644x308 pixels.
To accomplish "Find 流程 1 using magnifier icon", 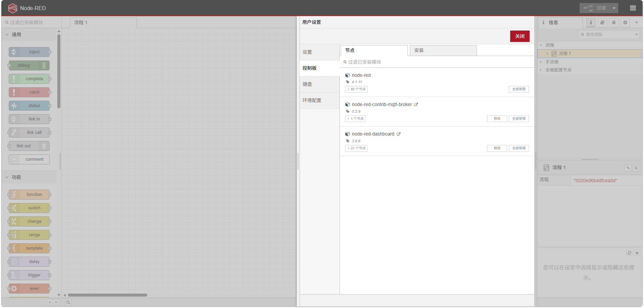I will (x=636, y=168).
